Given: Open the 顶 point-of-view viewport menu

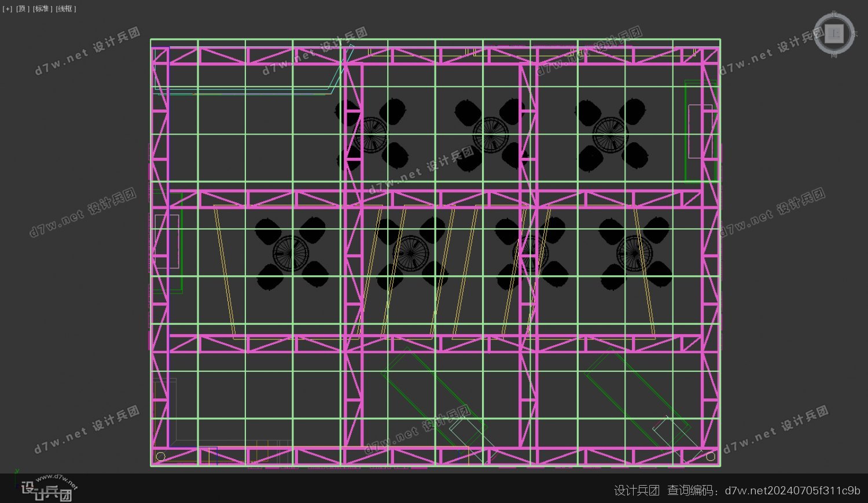Looking at the screenshot, I should 23,9.
